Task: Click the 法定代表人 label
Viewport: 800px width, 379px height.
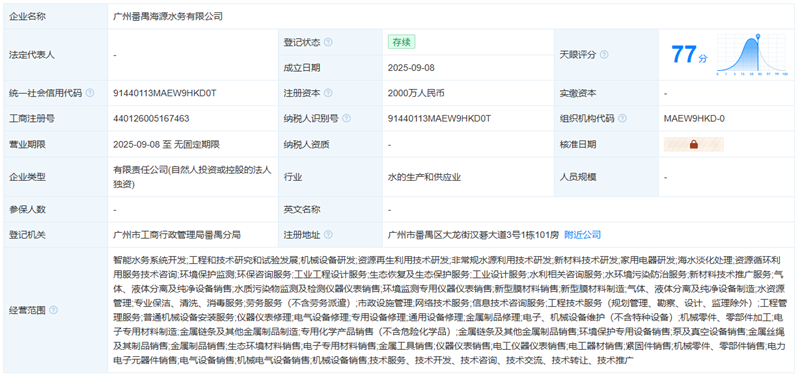Action: [32, 55]
